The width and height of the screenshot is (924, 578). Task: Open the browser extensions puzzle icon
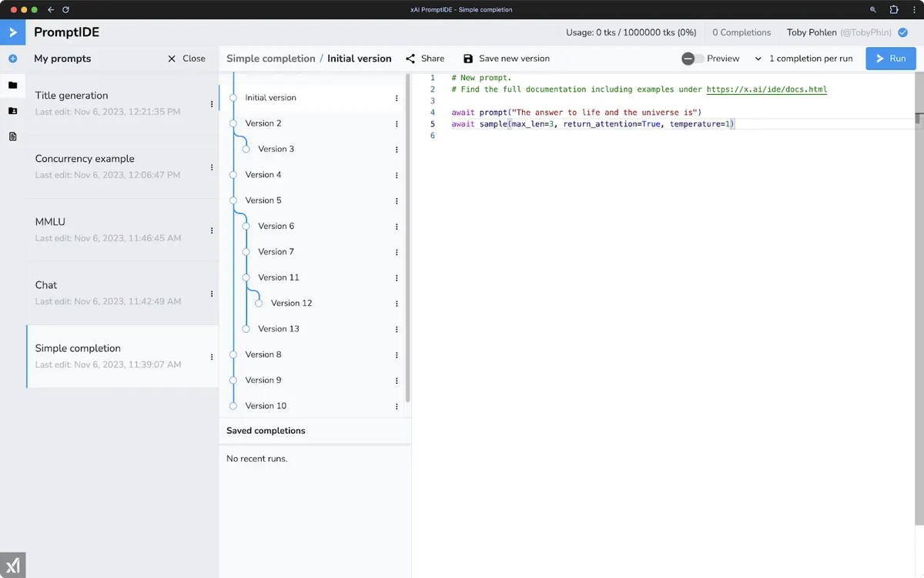[x=893, y=9]
